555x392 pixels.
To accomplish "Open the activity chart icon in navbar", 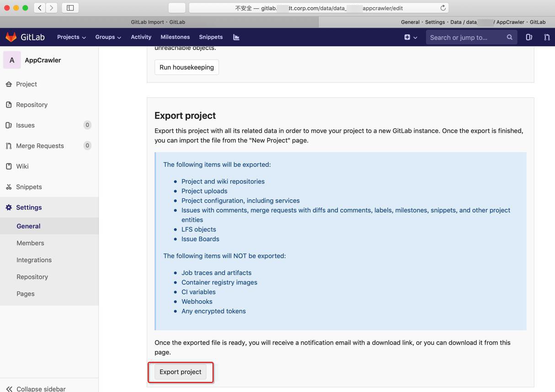I will point(236,37).
